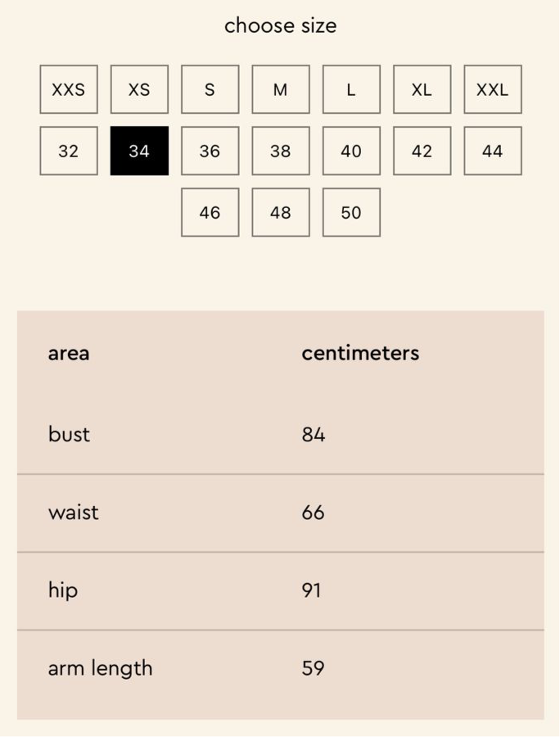
Task: Select size XXS
Action: [x=69, y=89]
